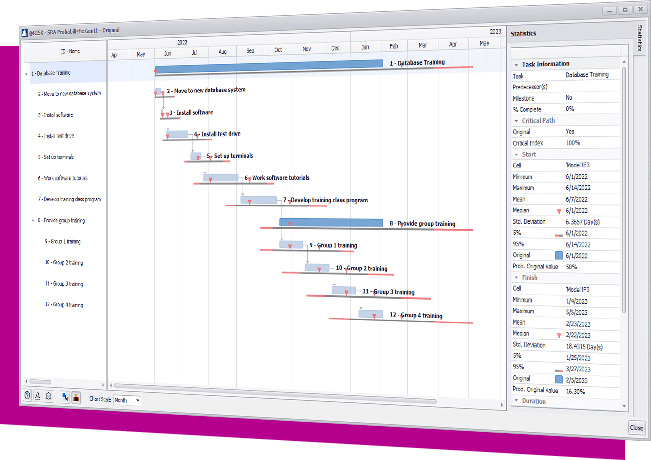Image resolution: width=651 pixels, height=460 pixels.
Task: Collapse the Critical Path section
Action: 516,121
